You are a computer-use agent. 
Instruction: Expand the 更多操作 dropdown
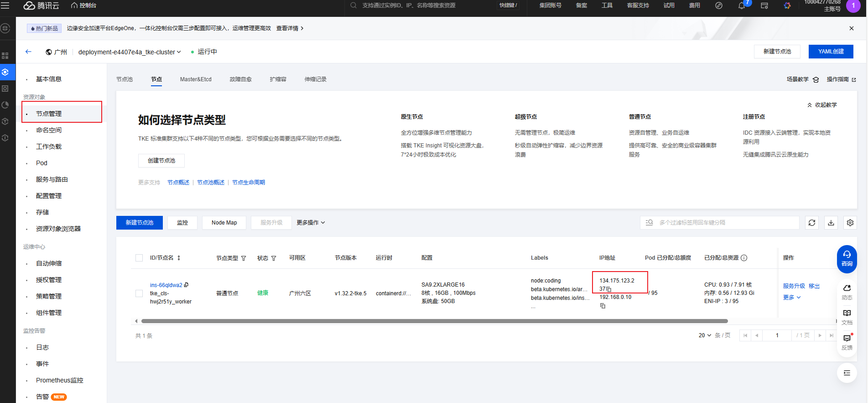click(311, 223)
